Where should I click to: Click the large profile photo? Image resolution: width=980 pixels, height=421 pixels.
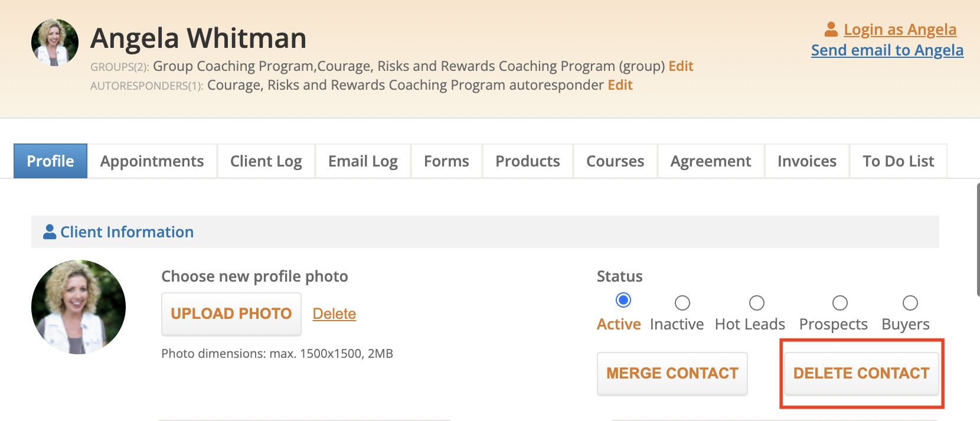79,307
